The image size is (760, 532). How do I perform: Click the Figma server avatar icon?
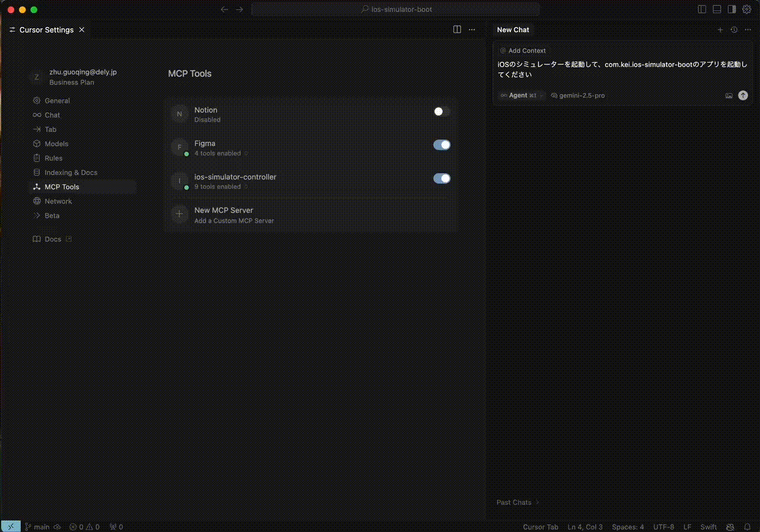(179, 147)
